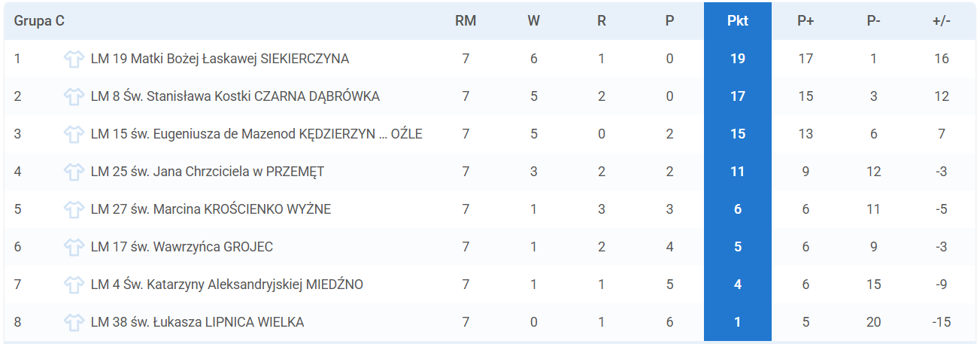Screen dimensions: 980x344
Task: Click jersey icon for KROŚCIENKO WYŻNE
Action: [74, 209]
